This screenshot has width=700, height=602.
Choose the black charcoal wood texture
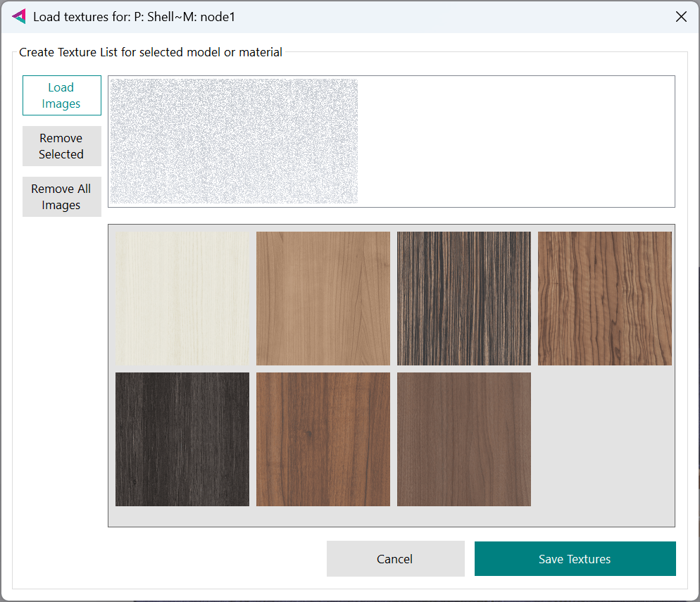[182, 439]
